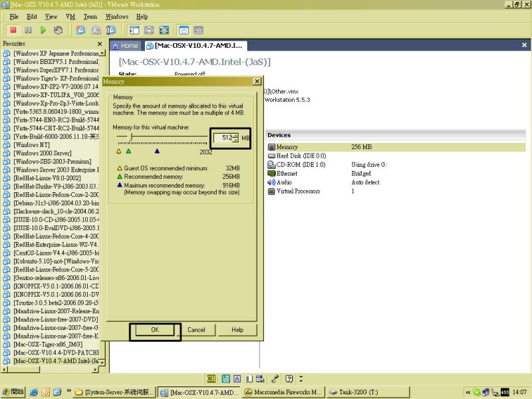Viewport: 532px width, 399px height.
Task: Switch to Macromedia Fireworks taskbar button
Action: (x=283, y=392)
